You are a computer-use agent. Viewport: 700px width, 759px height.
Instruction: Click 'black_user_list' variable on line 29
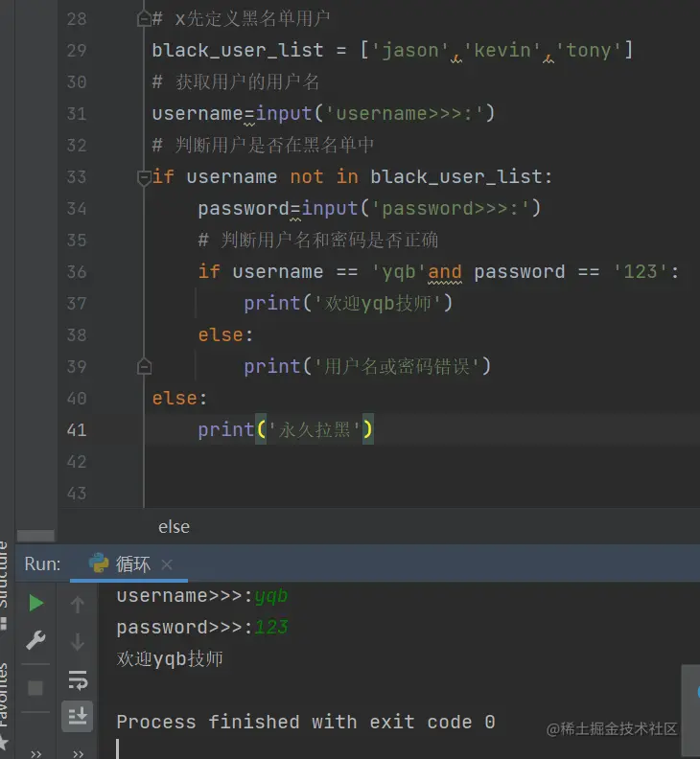click(x=238, y=51)
